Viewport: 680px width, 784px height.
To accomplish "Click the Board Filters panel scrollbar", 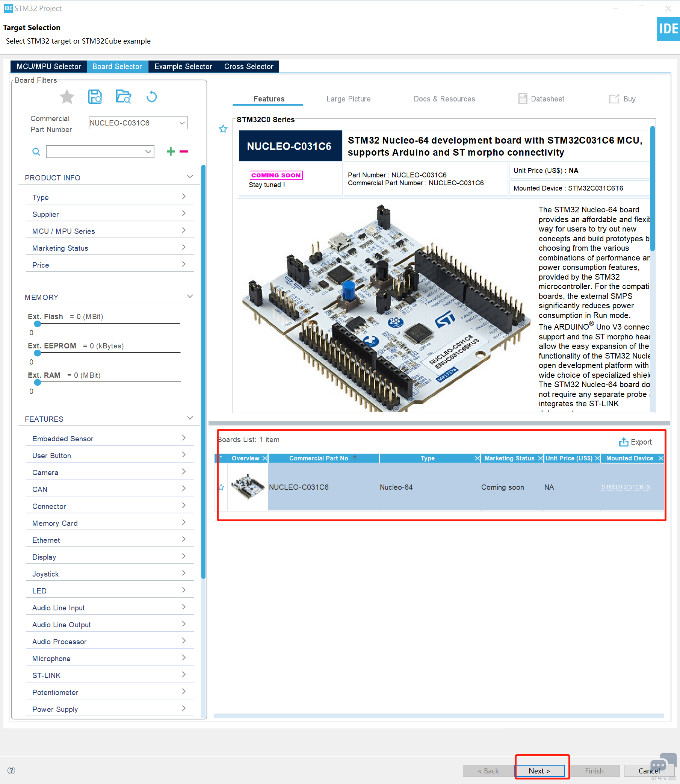I will click(203, 372).
